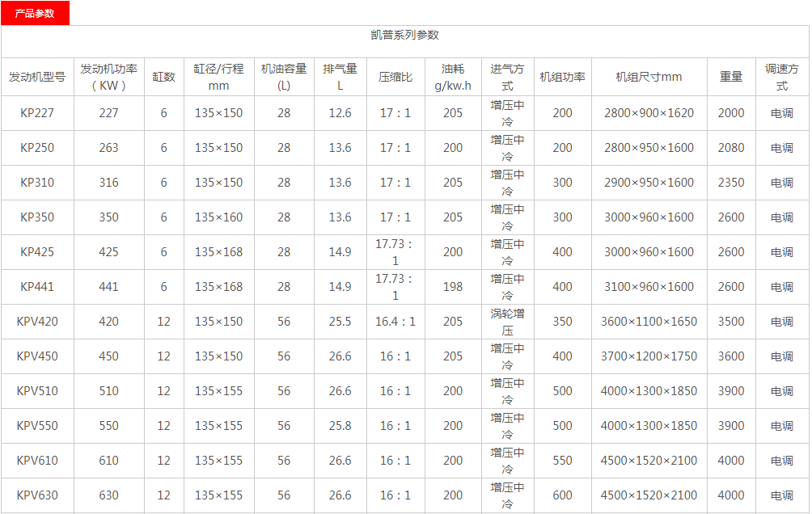812x514 pixels.
Task: Click the 机组功率 column header
Action: coord(562,77)
